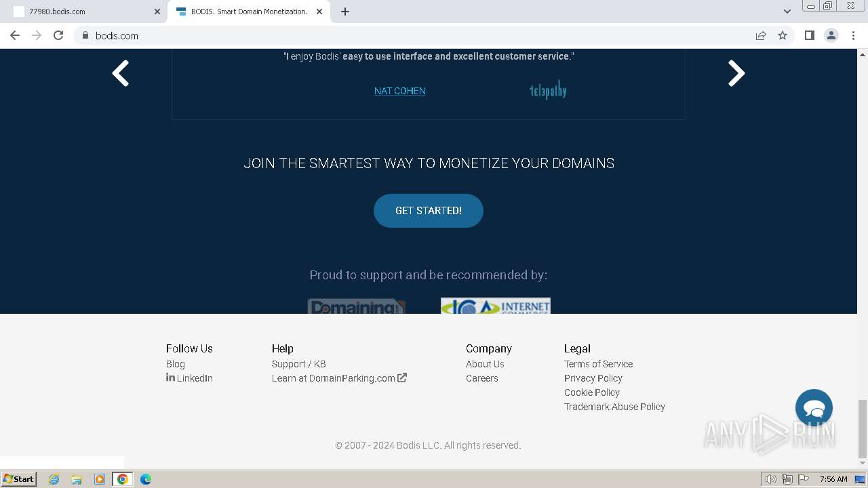This screenshot has height=488, width=868.
Task: Open the About Us page
Action: 485,364
